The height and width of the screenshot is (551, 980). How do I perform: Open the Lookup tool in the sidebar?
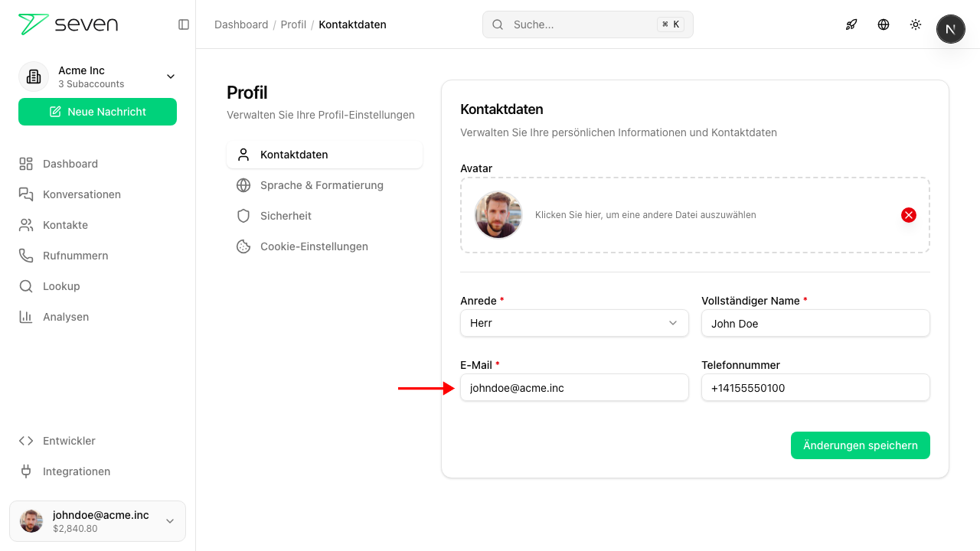point(62,286)
